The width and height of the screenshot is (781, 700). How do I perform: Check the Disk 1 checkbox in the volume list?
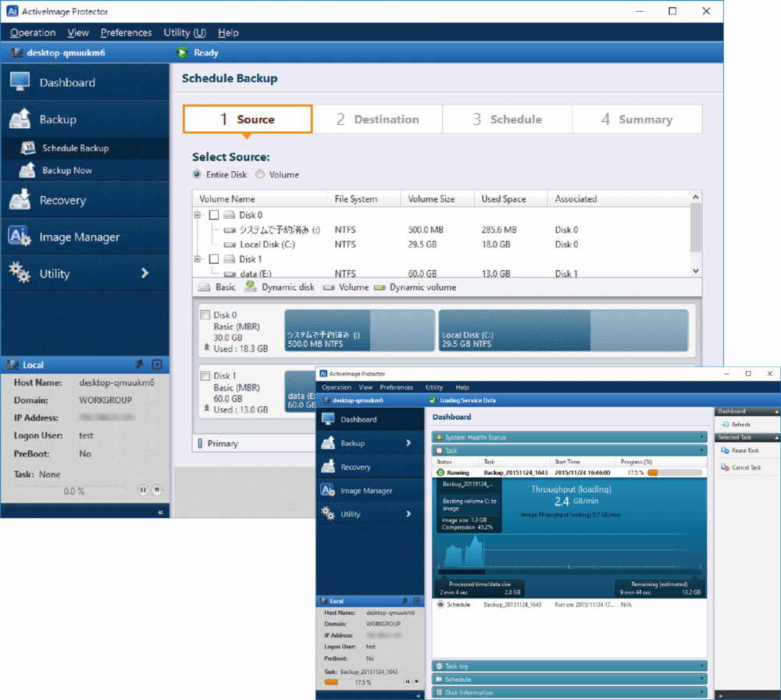tap(214, 259)
